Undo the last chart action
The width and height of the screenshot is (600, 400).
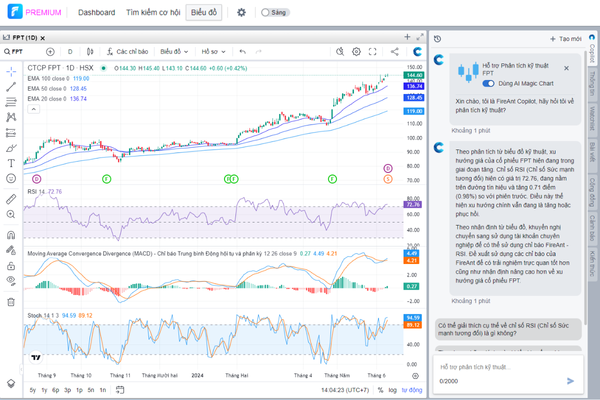243,52
